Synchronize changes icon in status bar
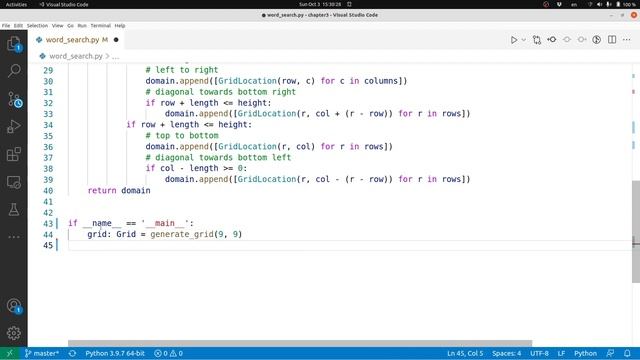This screenshot has width=640, height=360. 72,353
